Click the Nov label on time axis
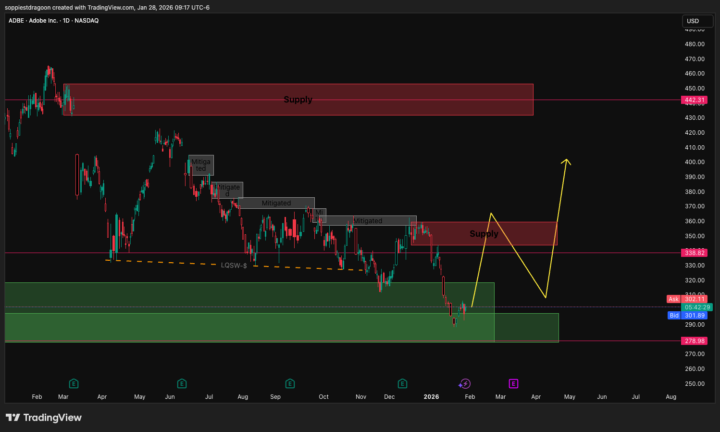Image resolution: width=720 pixels, height=432 pixels. [361, 397]
